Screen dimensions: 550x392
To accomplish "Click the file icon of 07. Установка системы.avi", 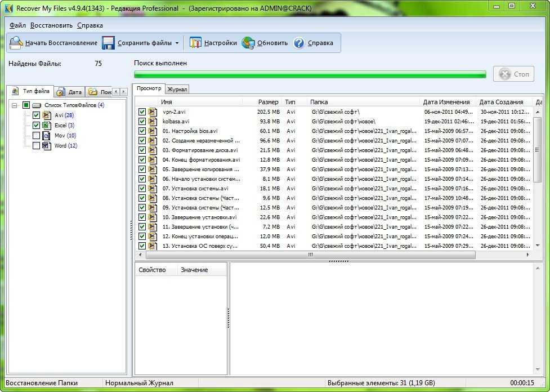I will (x=153, y=189).
